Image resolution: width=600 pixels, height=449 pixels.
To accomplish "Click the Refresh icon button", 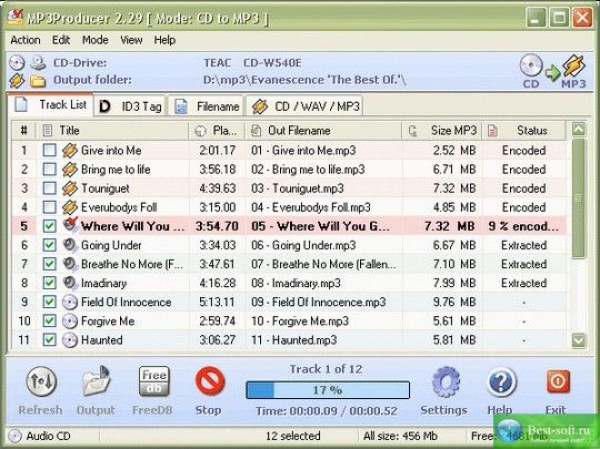I will click(41, 382).
